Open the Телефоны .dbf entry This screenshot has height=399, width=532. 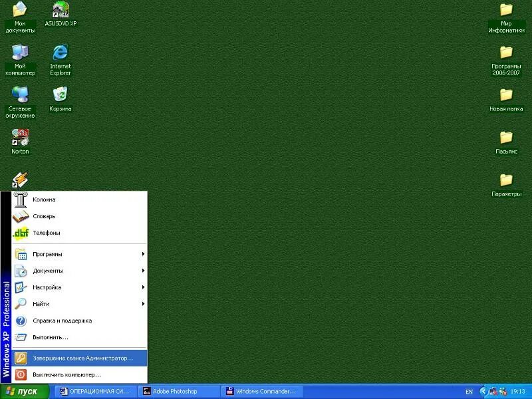tap(79, 233)
